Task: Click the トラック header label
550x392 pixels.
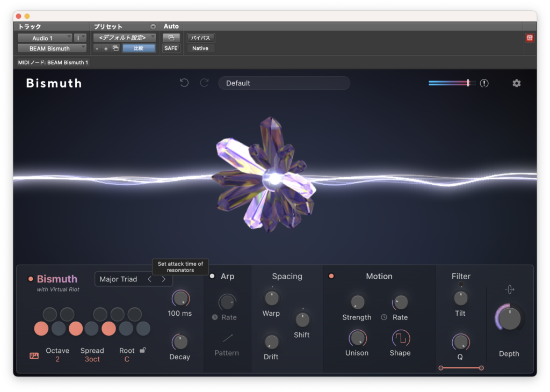Action: point(30,27)
